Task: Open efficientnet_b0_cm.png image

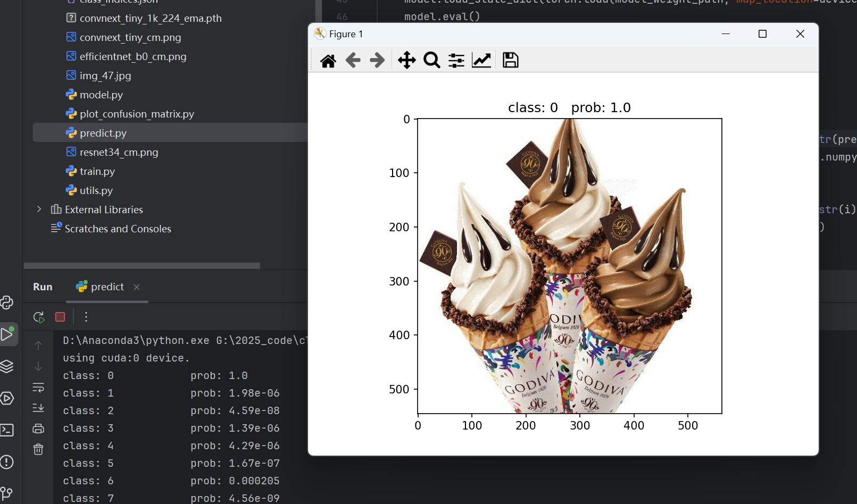Action: tap(133, 56)
